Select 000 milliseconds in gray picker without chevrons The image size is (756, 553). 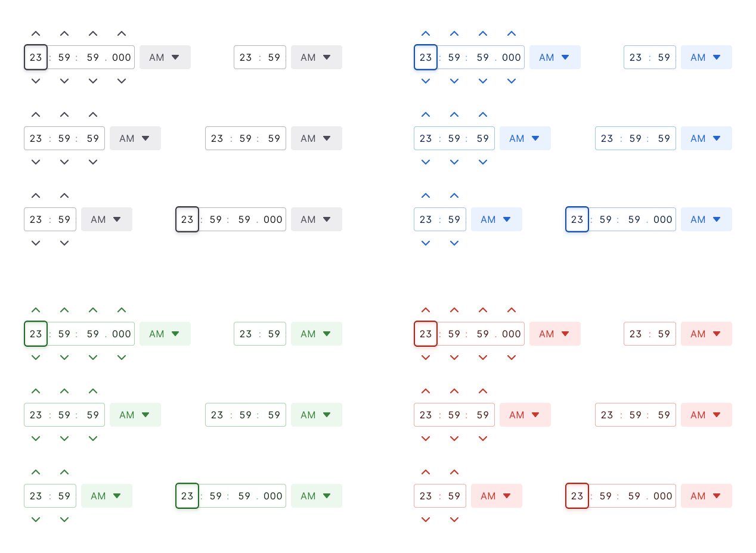tap(272, 219)
